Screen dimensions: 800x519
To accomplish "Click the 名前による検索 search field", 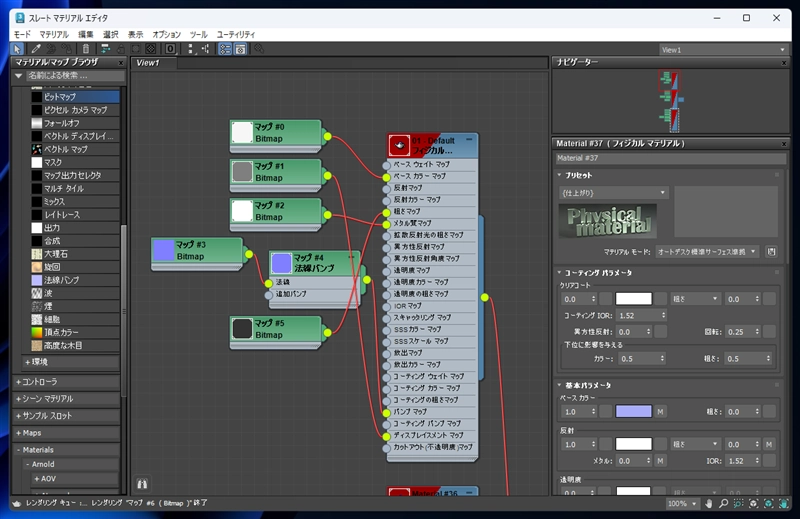I will pyautogui.click(x=75, y=76).
